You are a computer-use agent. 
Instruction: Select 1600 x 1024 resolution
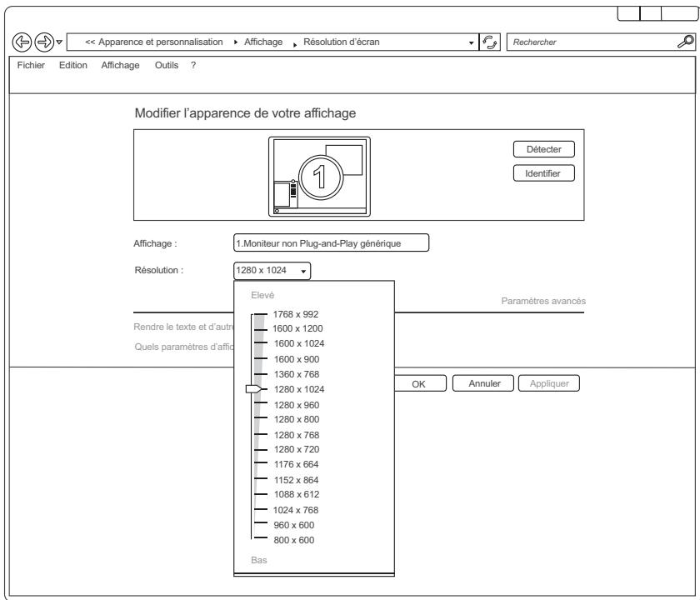pos(299,343)
